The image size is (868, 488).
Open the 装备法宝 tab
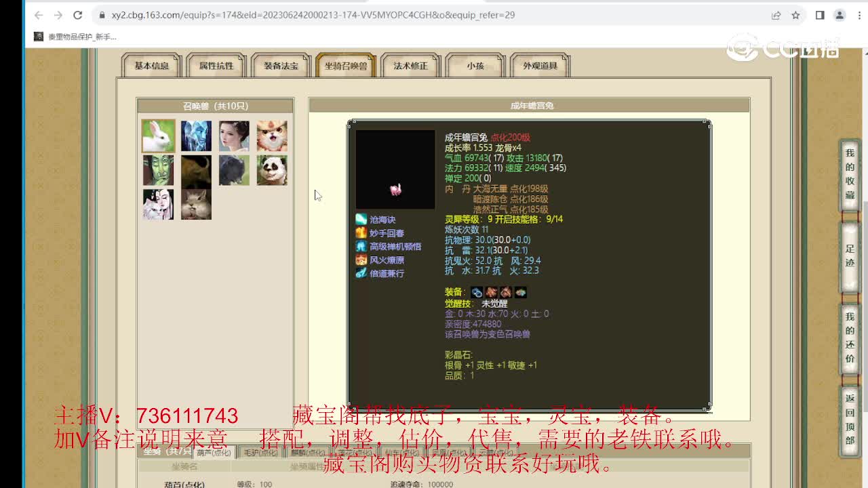[x=281, y=66]
